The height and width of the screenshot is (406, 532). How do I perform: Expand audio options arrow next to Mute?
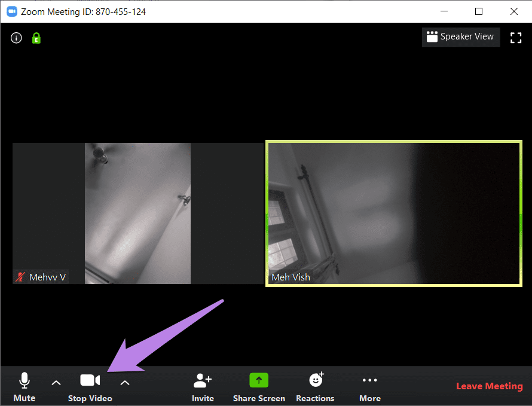56,383
